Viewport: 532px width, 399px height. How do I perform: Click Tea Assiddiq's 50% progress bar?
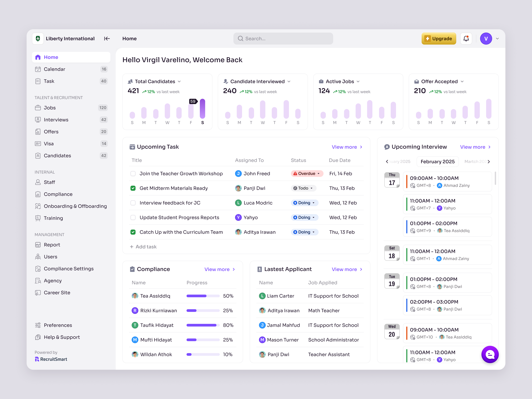[203, 296]
